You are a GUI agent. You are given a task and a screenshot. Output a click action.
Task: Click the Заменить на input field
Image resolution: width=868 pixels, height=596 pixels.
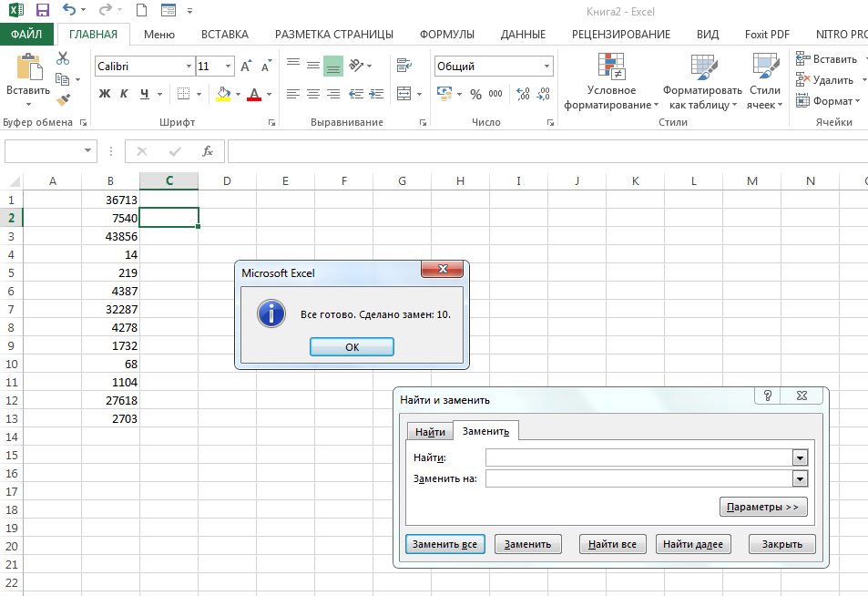click(639, 478)
